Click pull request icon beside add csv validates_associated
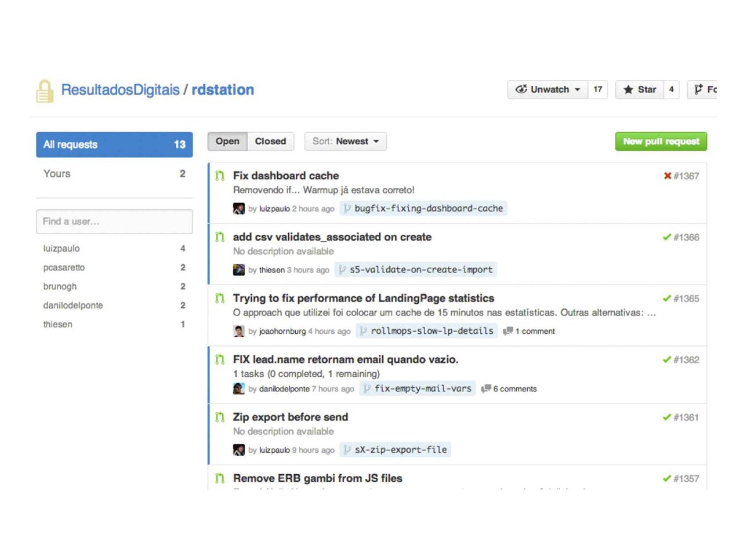The width and height of the screenshot is (747, 560). [220, 237]
